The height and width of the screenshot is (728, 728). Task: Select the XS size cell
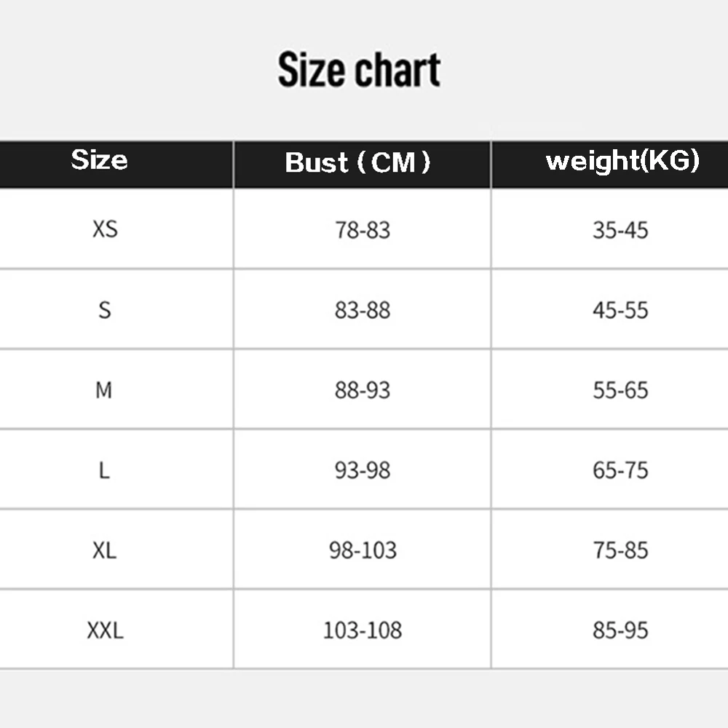tap(105, 230)
